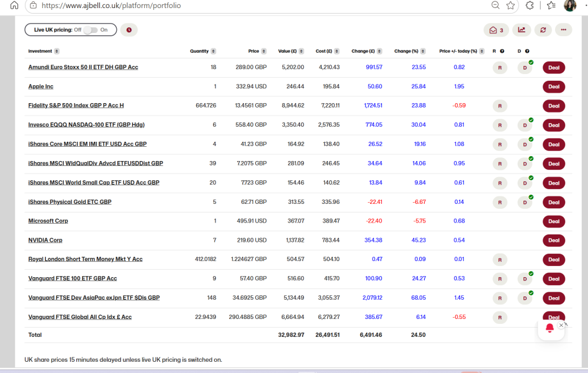The width and height of the screenshot is (588, 373).
Task: Open Microsoft Corp investment link
Action: (x=48, y=221)
